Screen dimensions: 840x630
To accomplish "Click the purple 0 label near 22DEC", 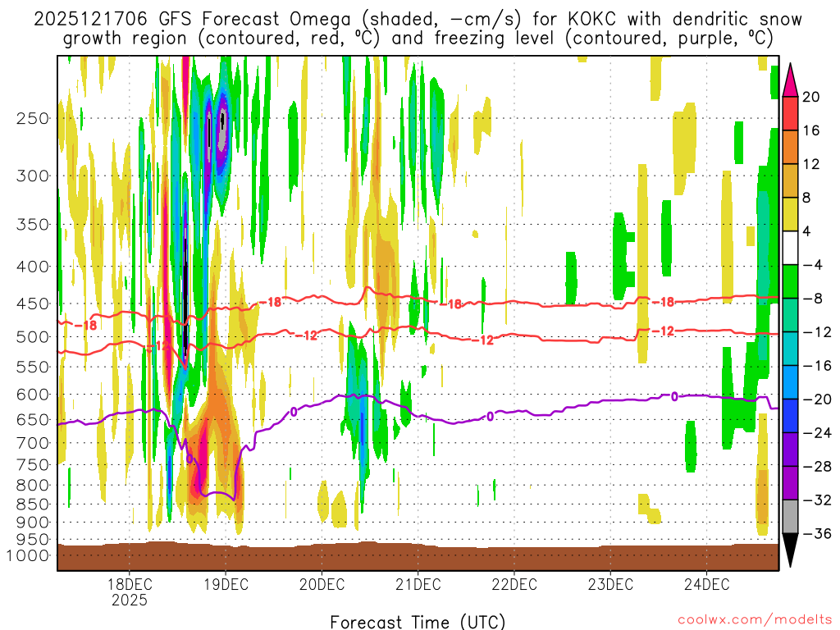I will (490, 416).
